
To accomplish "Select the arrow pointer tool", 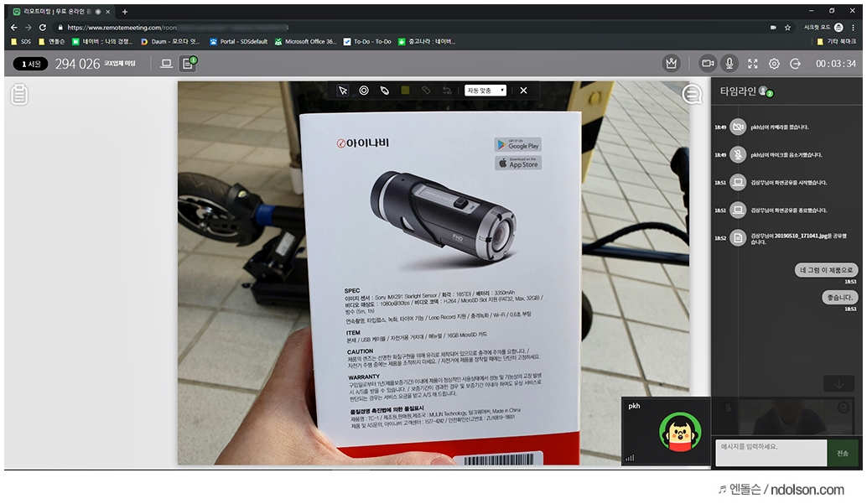I will coord(343,91).
